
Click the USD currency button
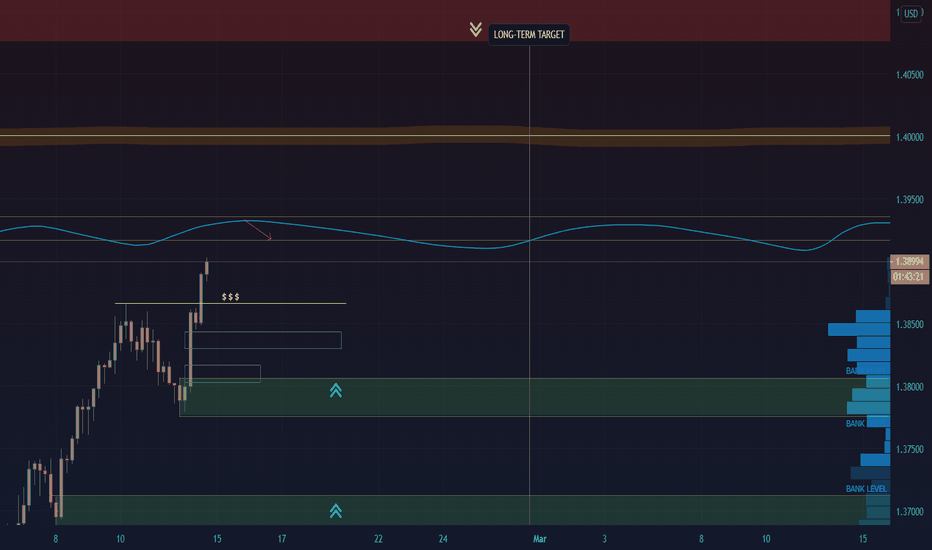(911, 14)
